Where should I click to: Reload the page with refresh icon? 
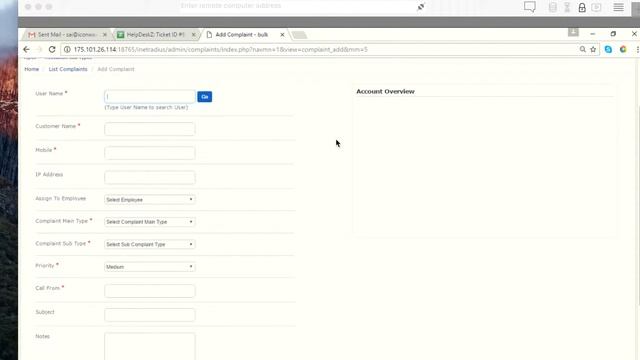coord(52,49)
